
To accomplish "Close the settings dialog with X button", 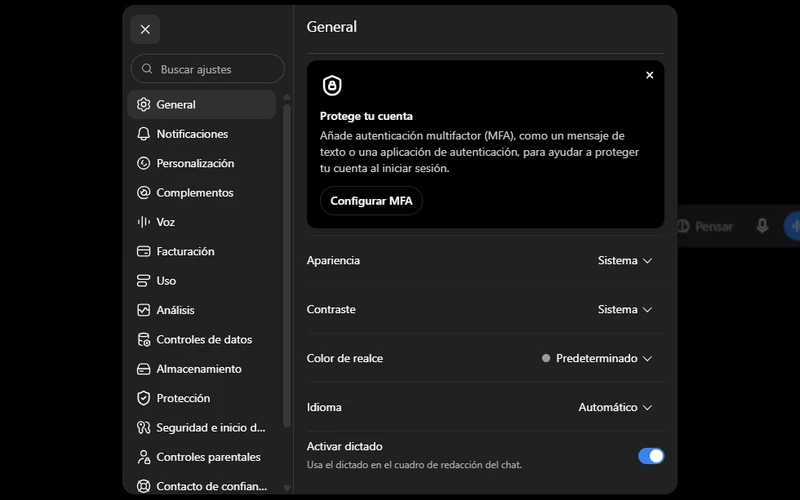I will coord(145,30).
